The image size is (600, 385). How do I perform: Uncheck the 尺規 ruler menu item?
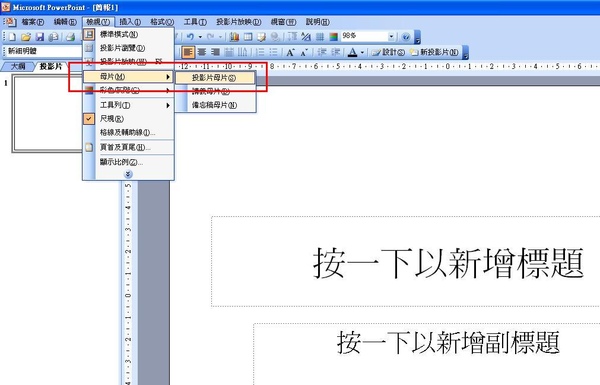tap(128, 119)
